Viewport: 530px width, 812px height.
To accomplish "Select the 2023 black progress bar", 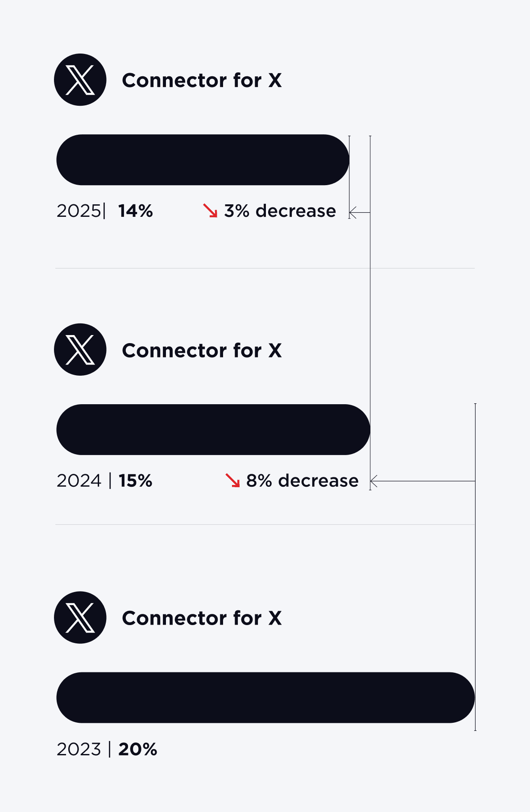I will [265, 697].
